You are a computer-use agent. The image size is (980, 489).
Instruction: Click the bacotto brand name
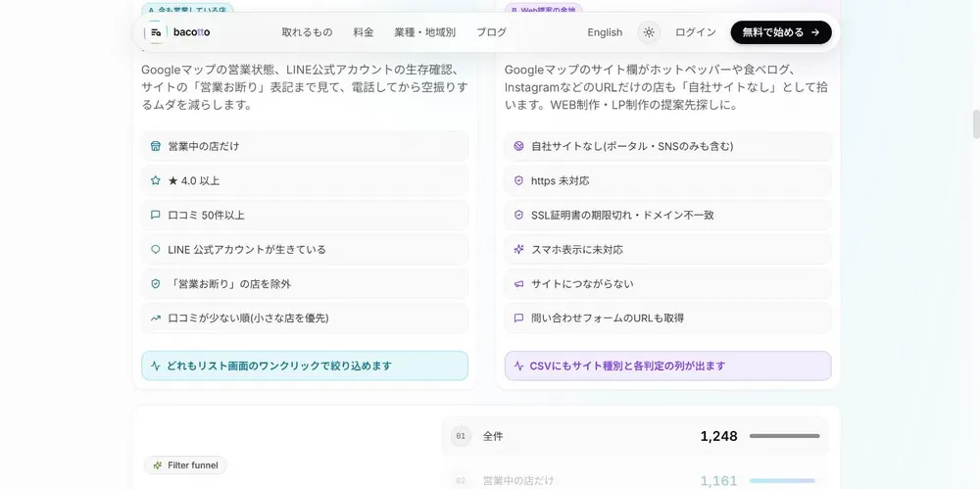click(x=192, y=32)
